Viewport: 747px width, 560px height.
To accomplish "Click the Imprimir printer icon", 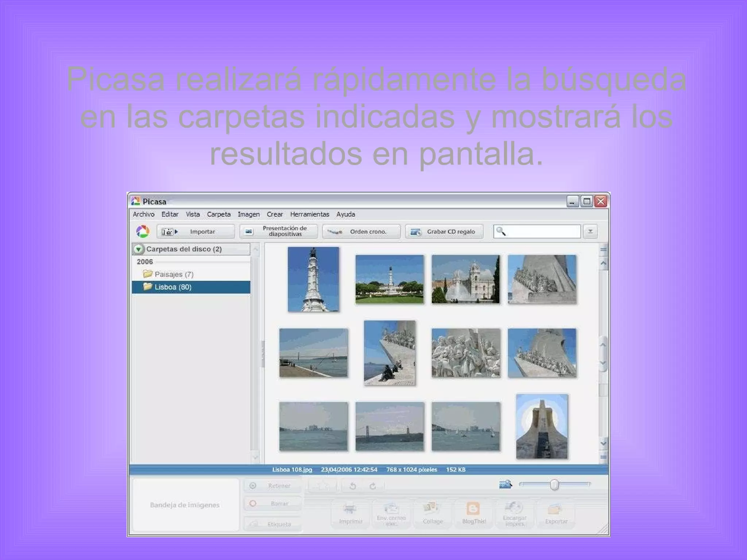I will tap(350, 509).
